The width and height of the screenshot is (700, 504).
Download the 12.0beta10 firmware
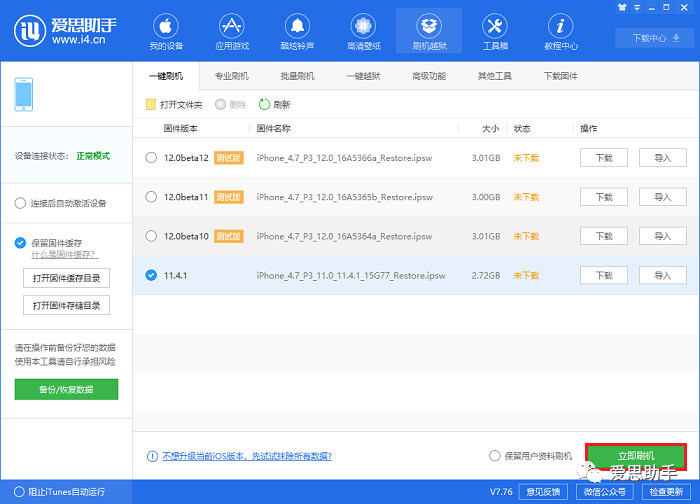point(604,236)
